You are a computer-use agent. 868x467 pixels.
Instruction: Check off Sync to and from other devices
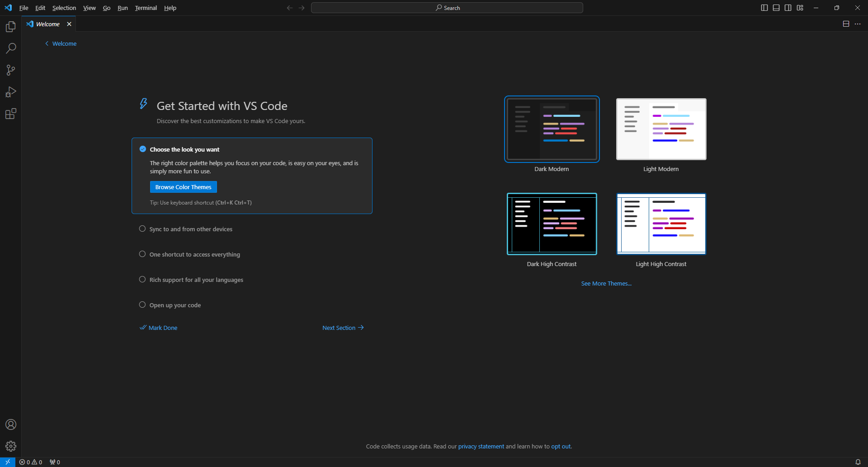(142, 229)
